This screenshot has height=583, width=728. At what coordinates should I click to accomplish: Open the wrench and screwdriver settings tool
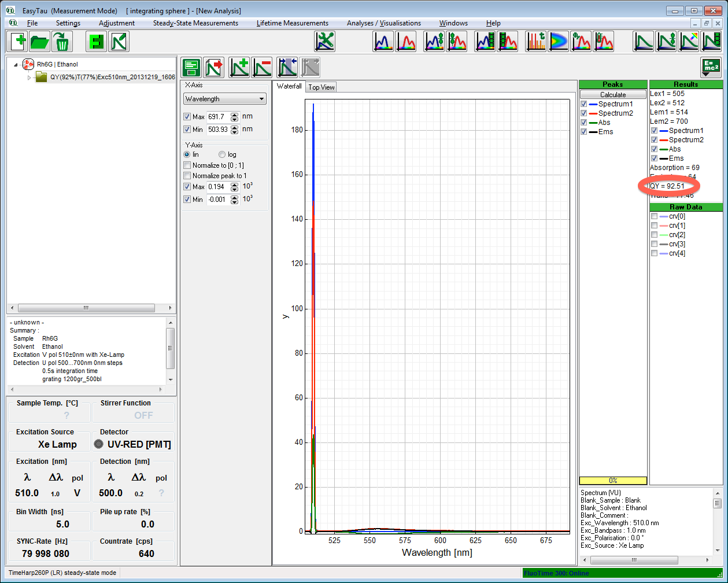tap(324, 42)
